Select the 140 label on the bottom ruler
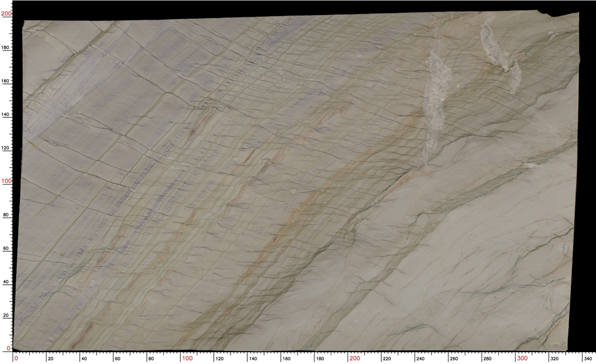 tap(253, 359)
